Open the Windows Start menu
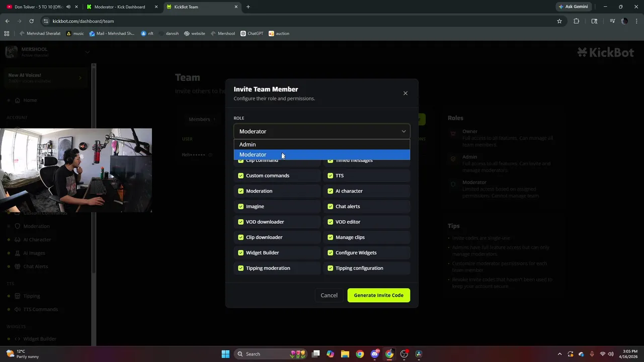The image size is (644, 362). point(225,354)
